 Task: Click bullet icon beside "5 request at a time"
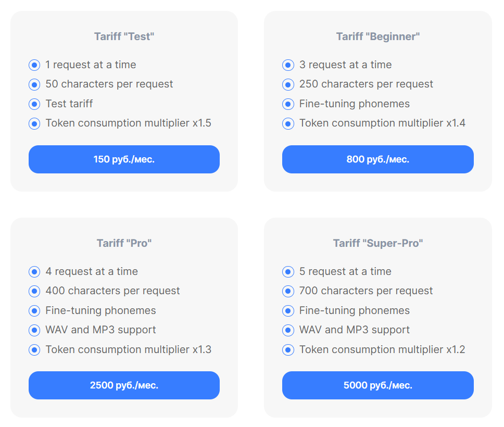pos(288,272)
